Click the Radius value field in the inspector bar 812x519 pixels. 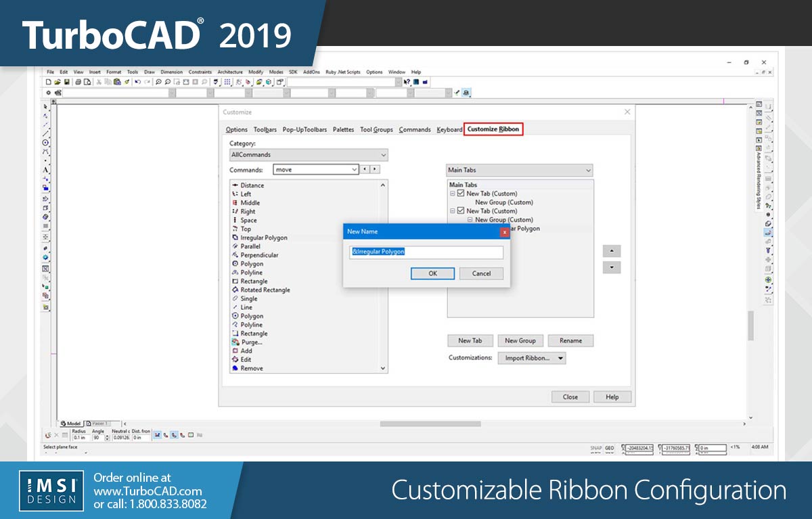(x=80, y=438)
